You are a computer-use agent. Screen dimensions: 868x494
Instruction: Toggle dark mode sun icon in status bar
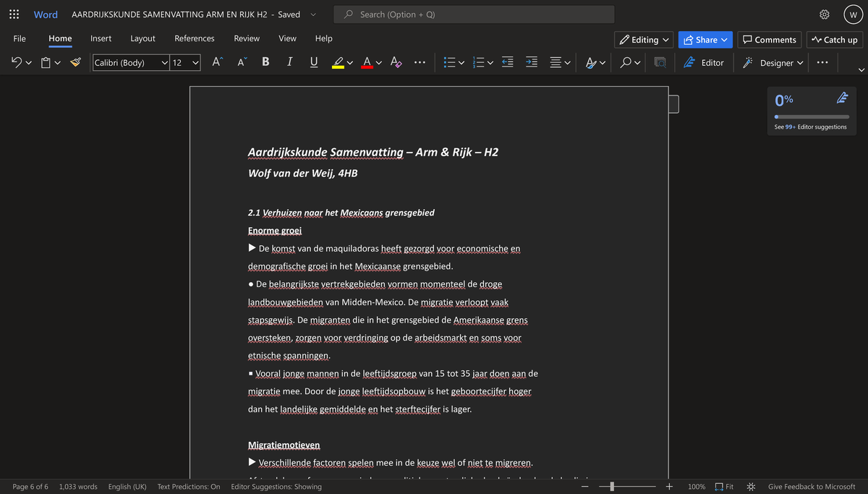tap(751, 487)
